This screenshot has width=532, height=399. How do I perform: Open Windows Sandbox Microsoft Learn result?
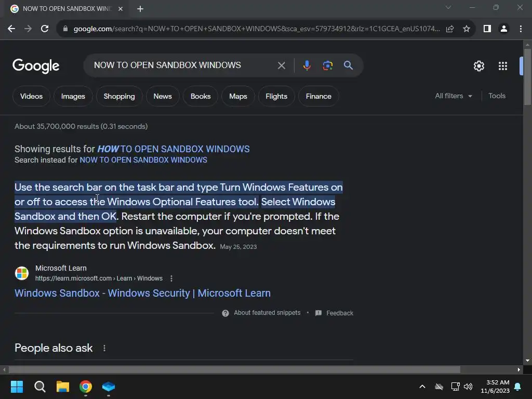[142, 293]
